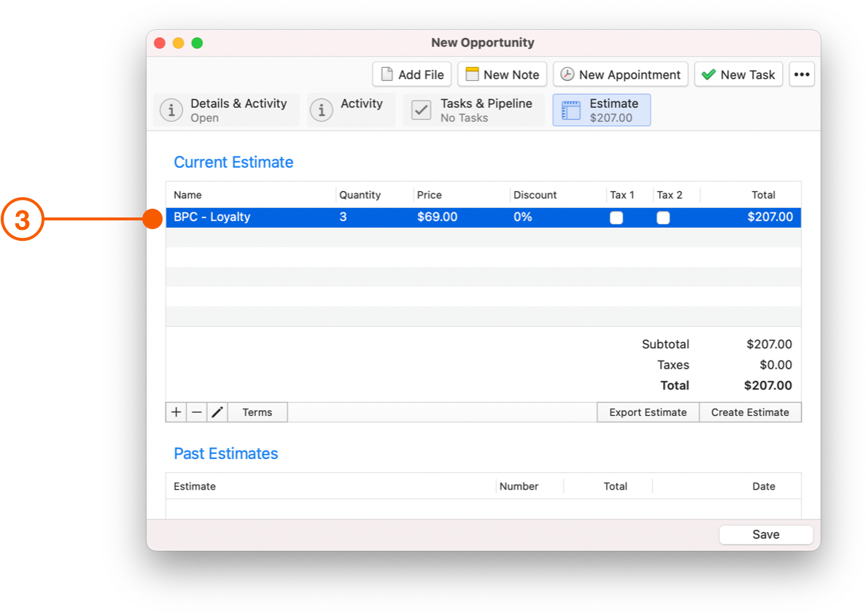Click Export Estimate
The width and height of the screenshot is (868, 613).
pyautogui.click(x=648, y=412)
